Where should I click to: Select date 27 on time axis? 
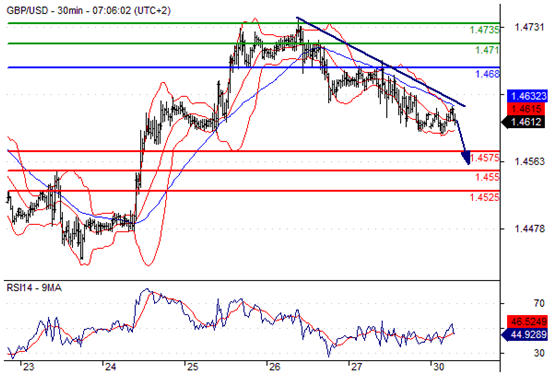click(357, 367)
